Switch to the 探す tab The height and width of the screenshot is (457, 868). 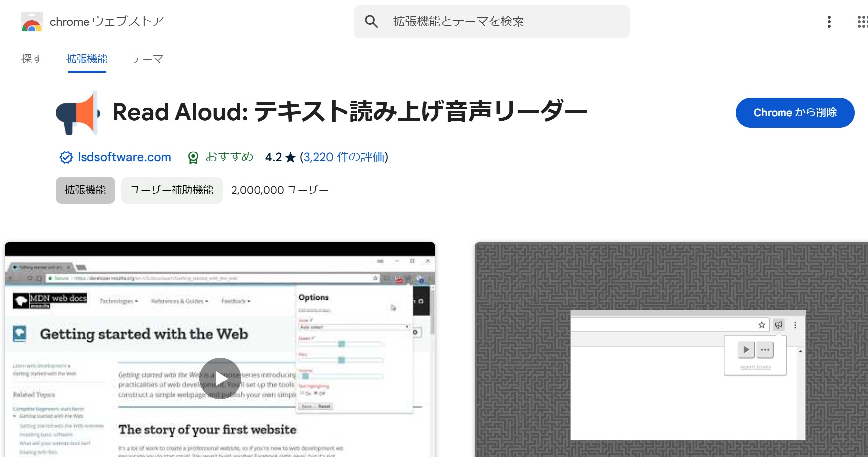pyautogui.click(x=31, y=59)
